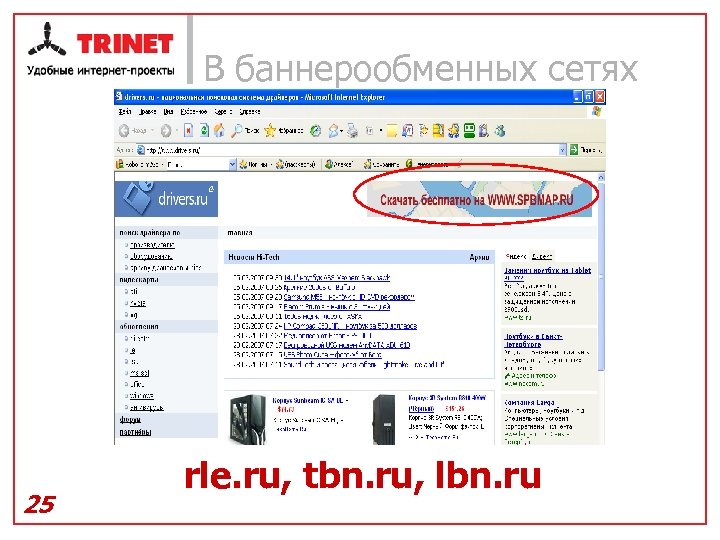Go to the Home page icon
The height and width of the screenshot is (540, 720).
click(219, 131)
